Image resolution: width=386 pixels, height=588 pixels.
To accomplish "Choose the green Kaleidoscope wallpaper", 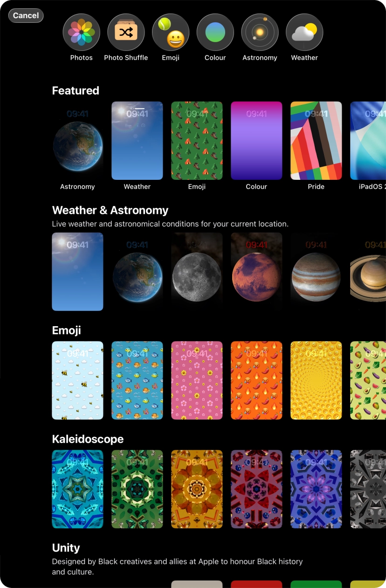I will click(x=137, y=489).
